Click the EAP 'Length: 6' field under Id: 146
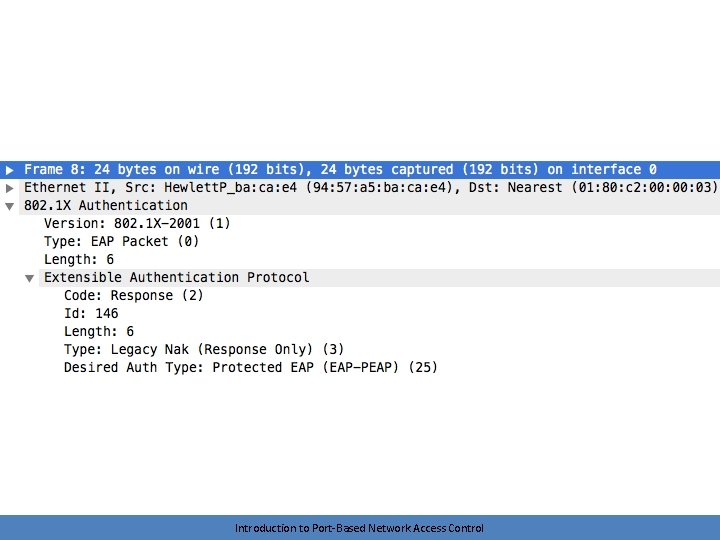720x540 pixels. (99, 331)
